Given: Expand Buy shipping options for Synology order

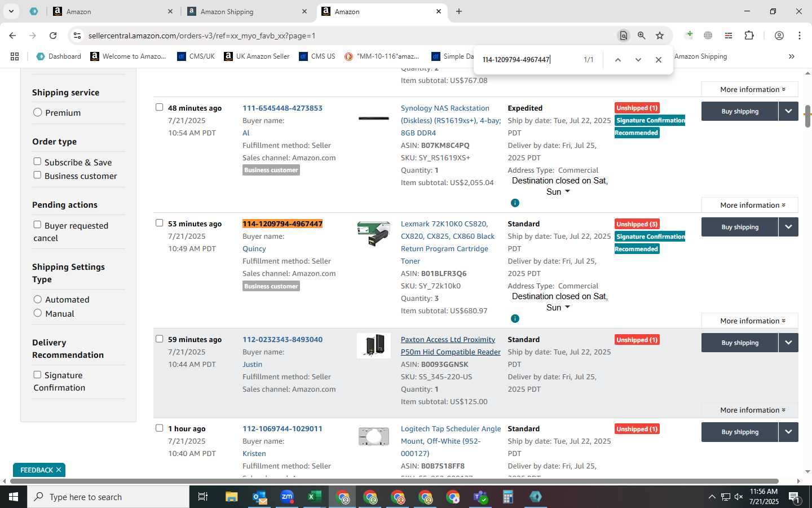Looking at the screenshot, I should pyautogui.click(x=788, y=111).
